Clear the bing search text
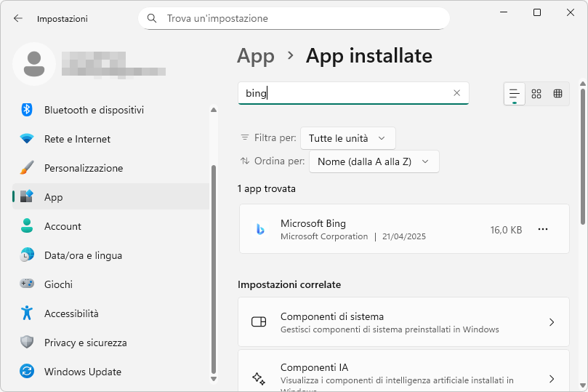Viewport: 588px width, 392px height. (x=456, y=93)
